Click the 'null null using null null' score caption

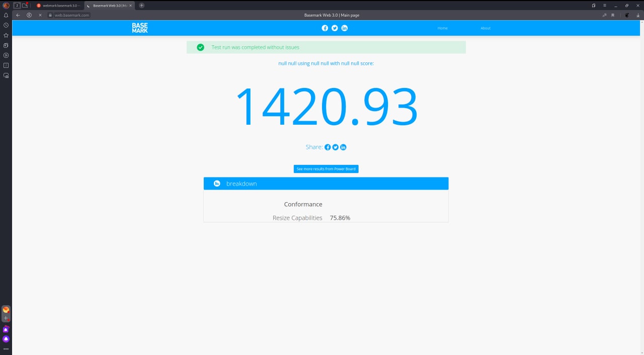pos(326,63)
